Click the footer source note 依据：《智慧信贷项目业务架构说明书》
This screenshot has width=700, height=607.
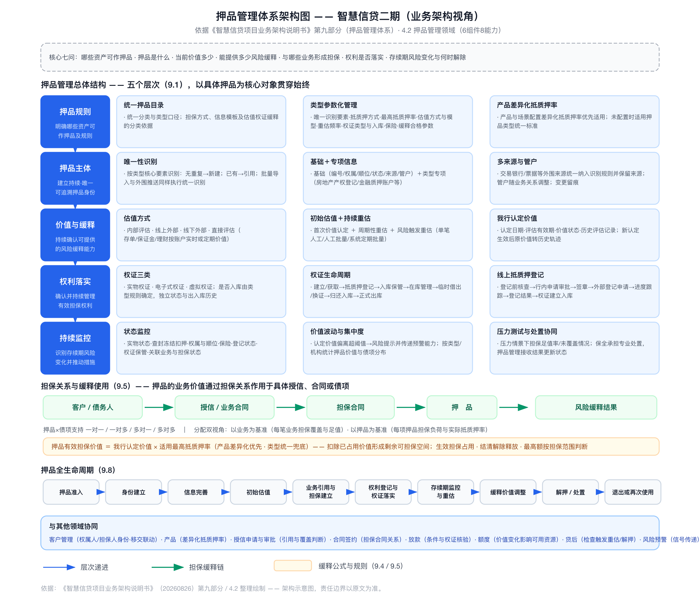212,588
